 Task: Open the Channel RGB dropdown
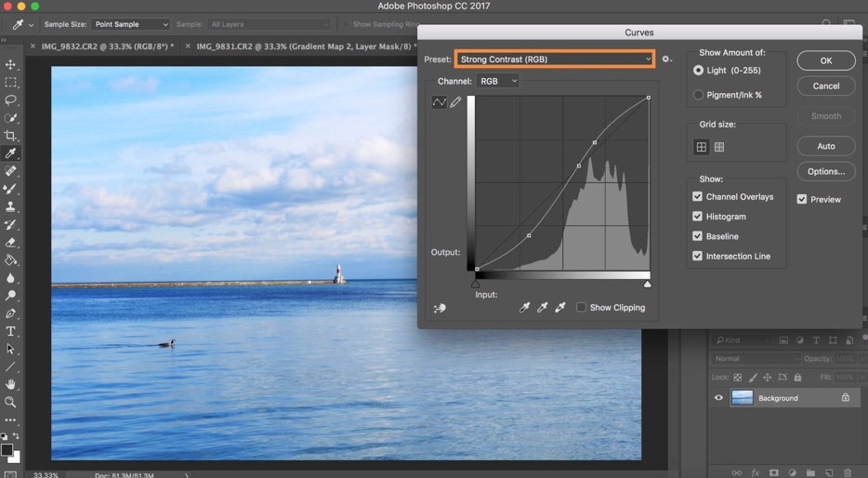[498, 81]
